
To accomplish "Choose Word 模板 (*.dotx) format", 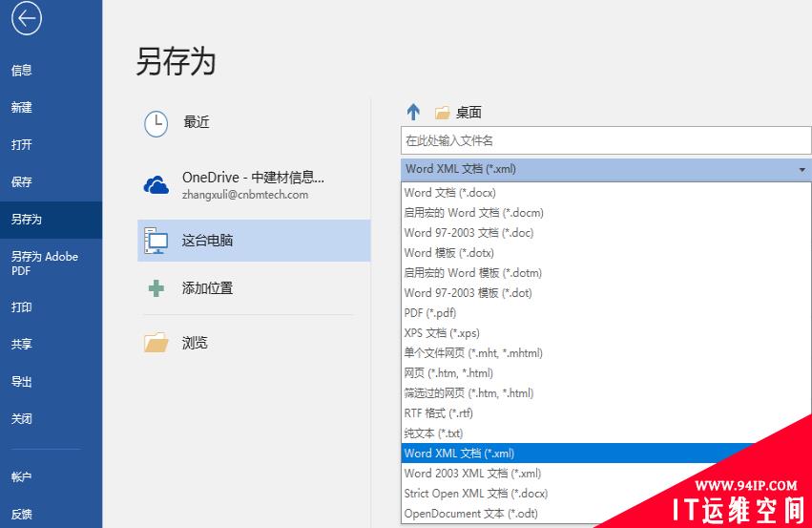I will pyautogui.click(x=606, y=253).
